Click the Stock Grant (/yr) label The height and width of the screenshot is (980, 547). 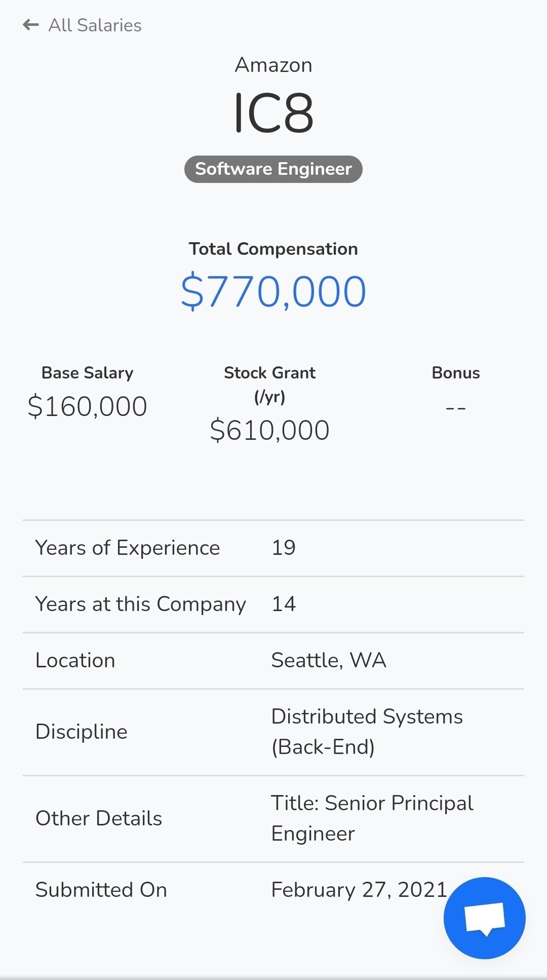point(270,385)
